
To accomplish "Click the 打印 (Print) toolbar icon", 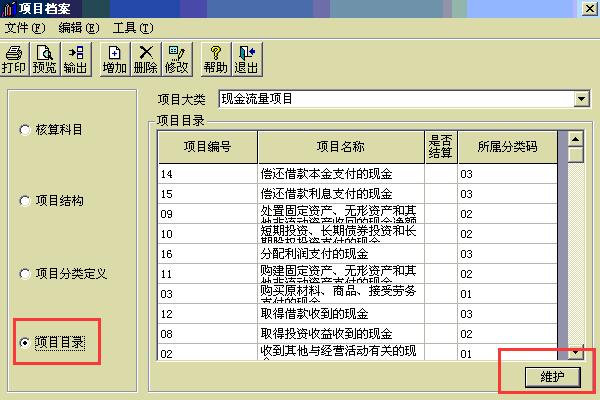I will tap(14, 59).
